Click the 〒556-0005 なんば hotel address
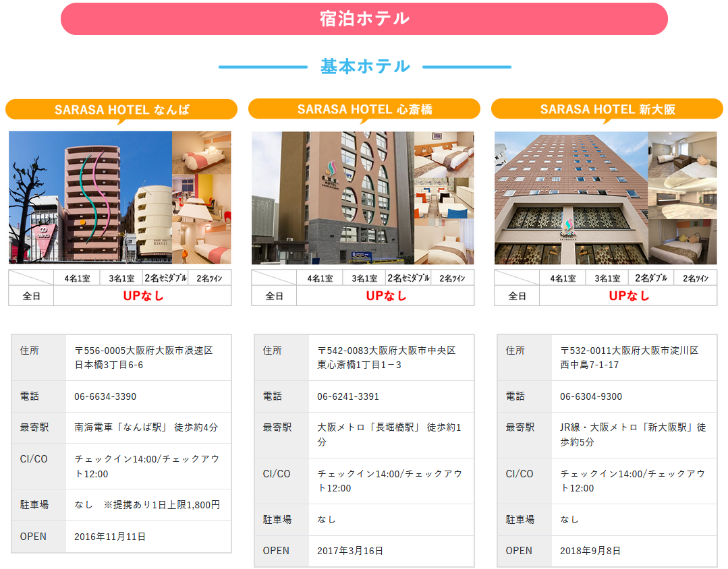 pyautogui.click(x=144, y=357)
